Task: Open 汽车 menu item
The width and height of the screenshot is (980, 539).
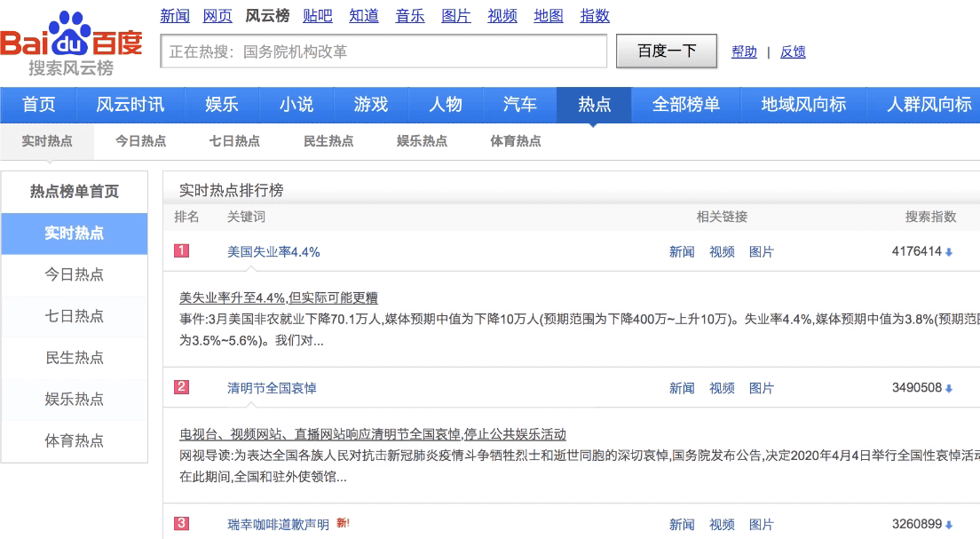Action: tap(520, 105)
